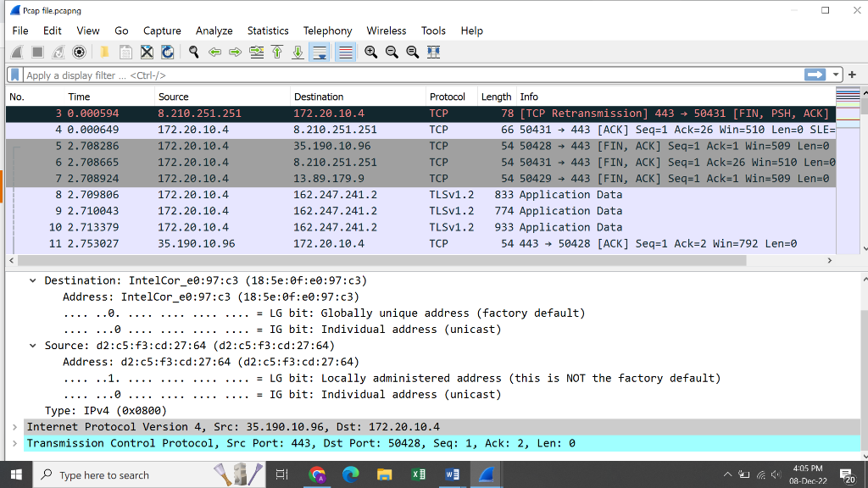Collapse the Source d2:c5:f3:cd:27:64 tree node

[33, 346]
